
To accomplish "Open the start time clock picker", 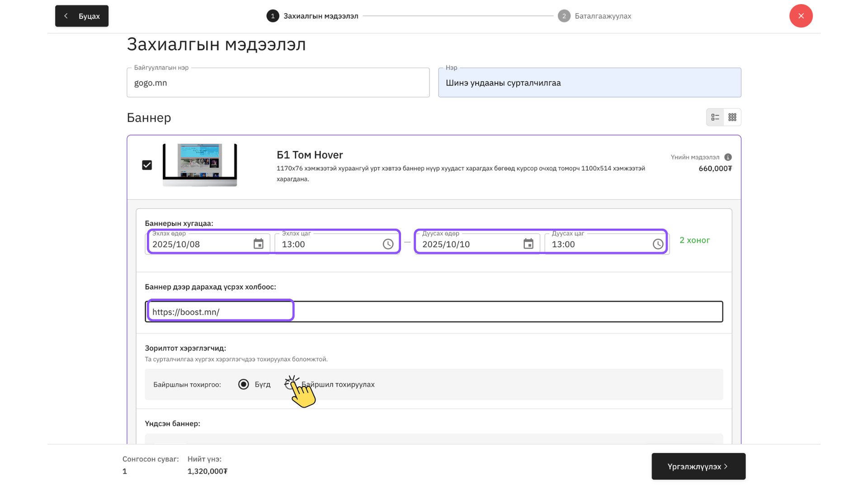I will point(388,244).
